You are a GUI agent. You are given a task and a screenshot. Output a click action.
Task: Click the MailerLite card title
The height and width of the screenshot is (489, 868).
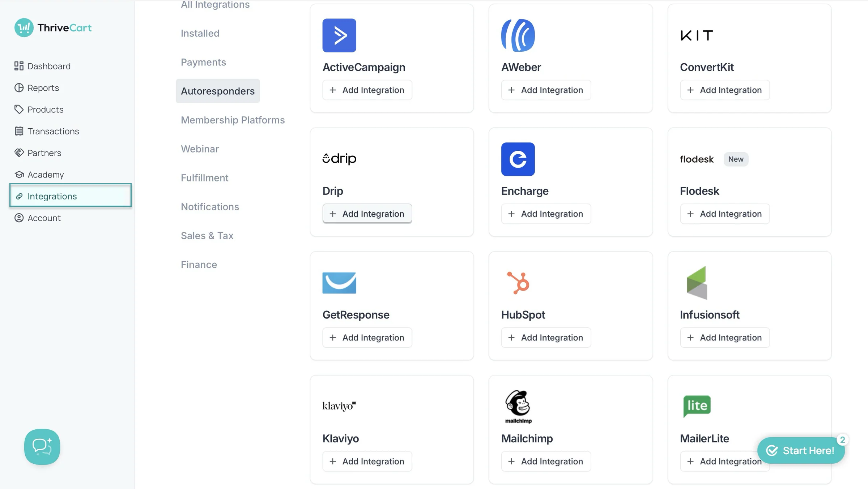(705, 438)
